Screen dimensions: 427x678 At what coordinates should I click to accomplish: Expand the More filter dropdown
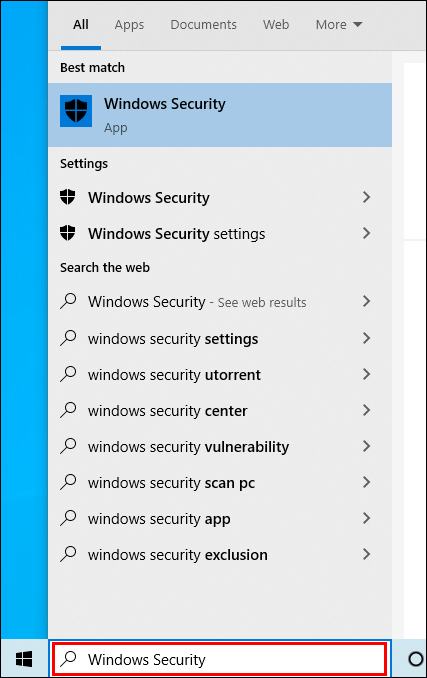coord(339,25)
